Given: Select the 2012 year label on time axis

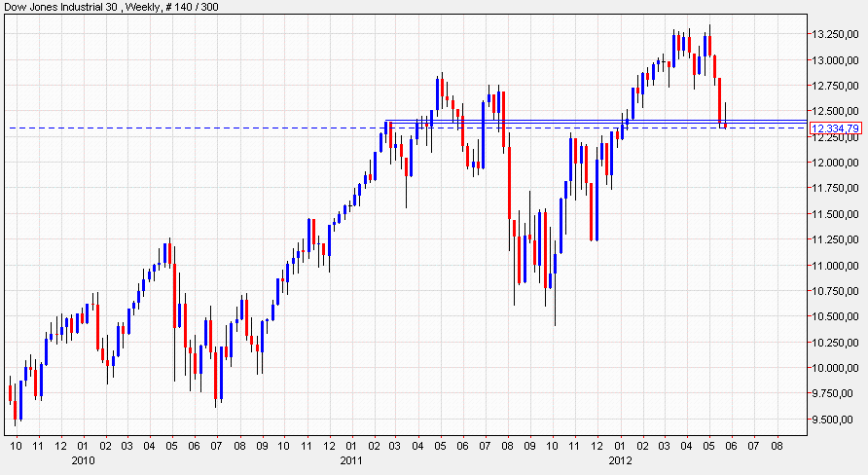Looking at the screenshot, I should pos(620,458).
